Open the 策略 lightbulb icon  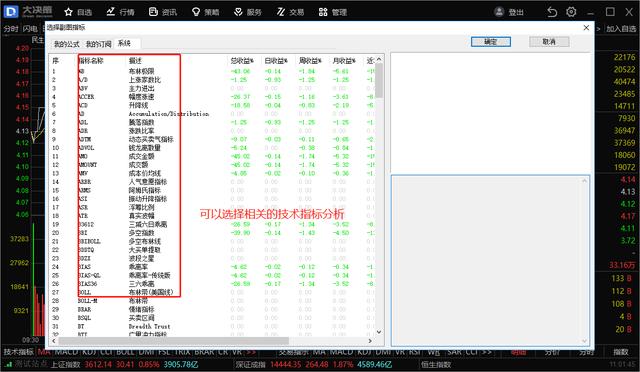point(196,12)
